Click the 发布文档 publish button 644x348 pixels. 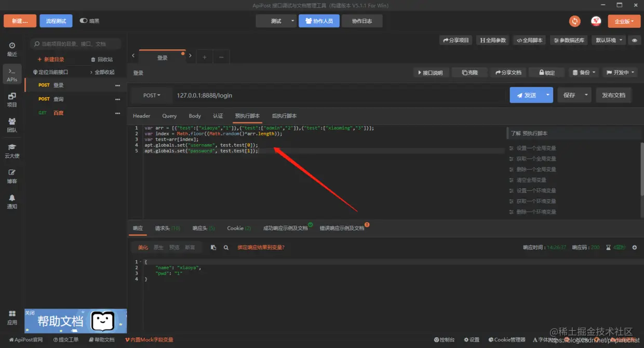click(x=613, y=95)
